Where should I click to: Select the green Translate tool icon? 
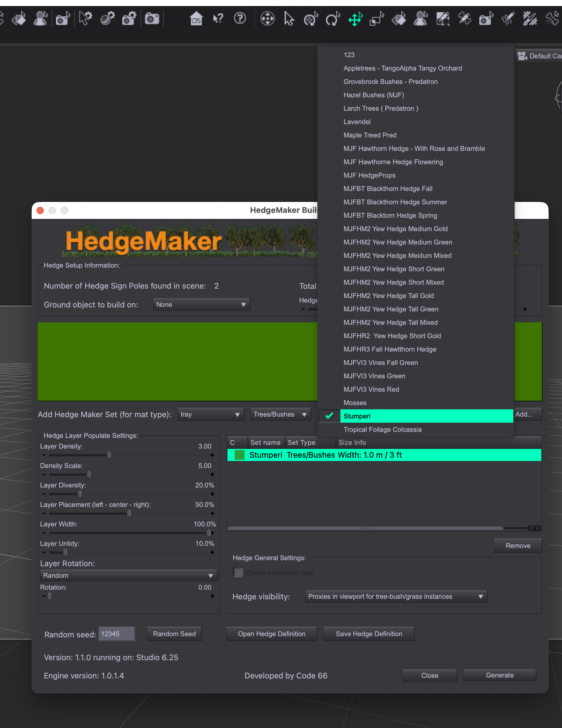click(355, 19)
